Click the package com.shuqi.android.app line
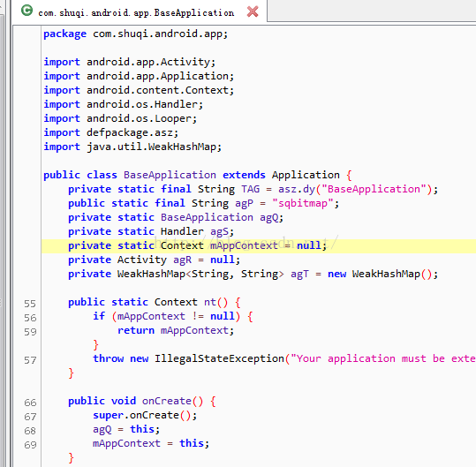 pyautogui.click(x=135, y=34)
